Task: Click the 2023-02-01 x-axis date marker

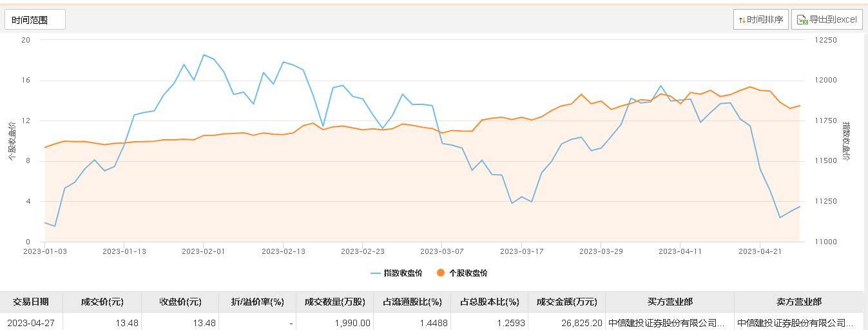Action: (x=203, y=251)
